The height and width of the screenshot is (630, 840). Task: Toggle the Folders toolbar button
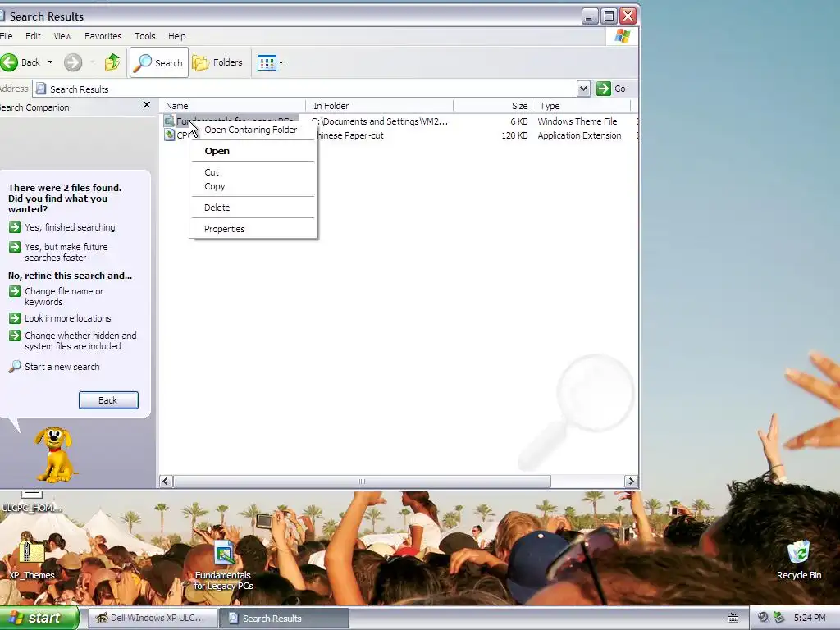coord(217,62)
